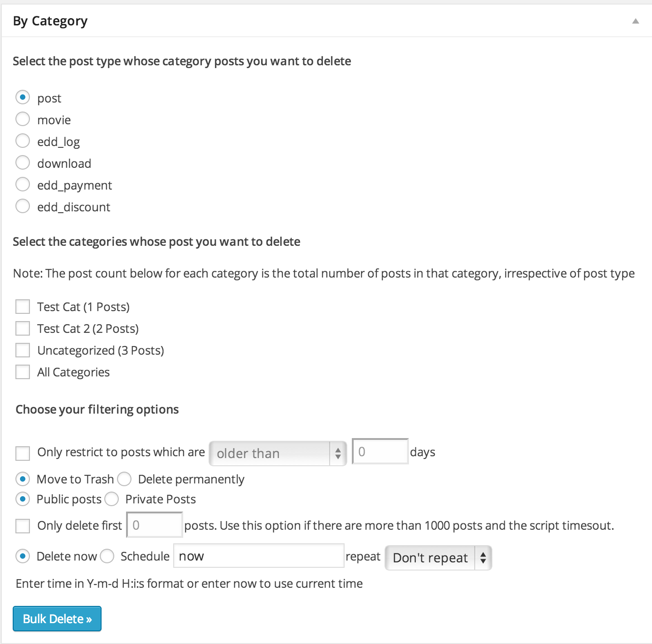The width and height of the screenshot is (652, 644).
Task: Select the download post type
Action: coord(23,163)
